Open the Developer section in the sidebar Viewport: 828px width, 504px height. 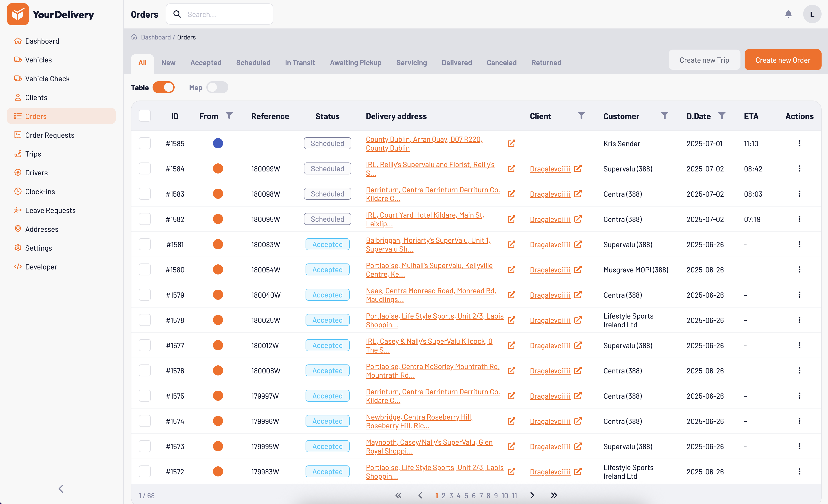[41, 267]
